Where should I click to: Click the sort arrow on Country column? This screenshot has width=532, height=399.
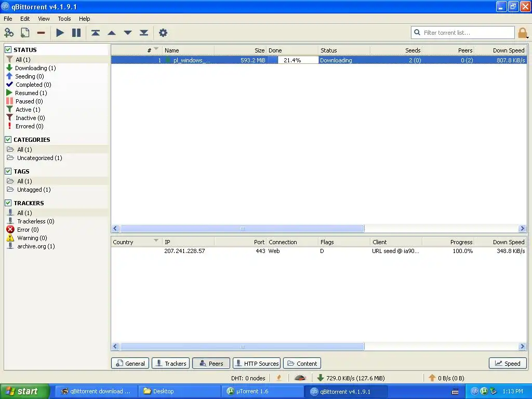coord(156,240)
